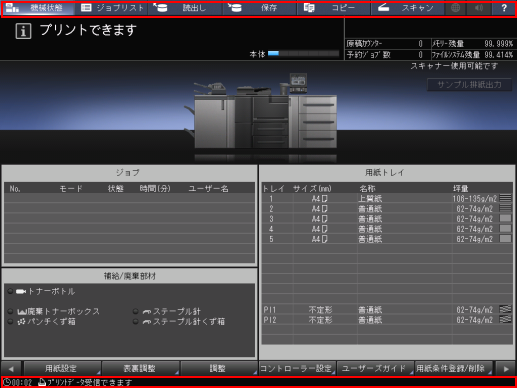Click tray 1 A4 orientation icon

324,199
